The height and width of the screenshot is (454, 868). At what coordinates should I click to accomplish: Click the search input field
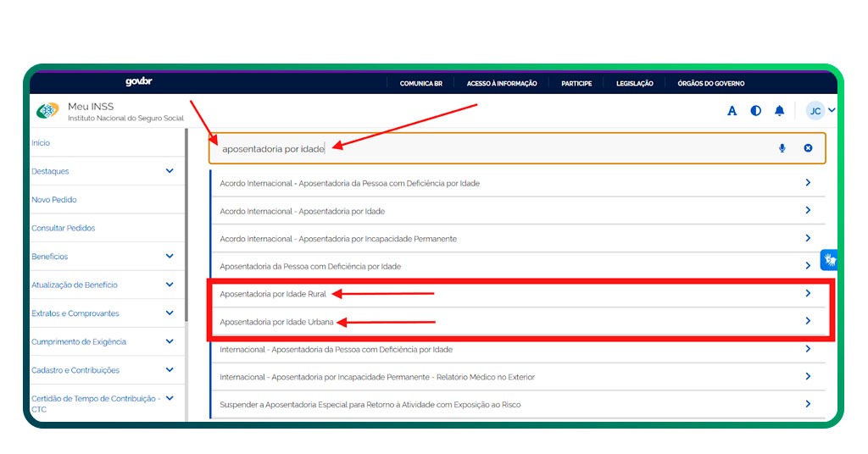pos(509,148)
